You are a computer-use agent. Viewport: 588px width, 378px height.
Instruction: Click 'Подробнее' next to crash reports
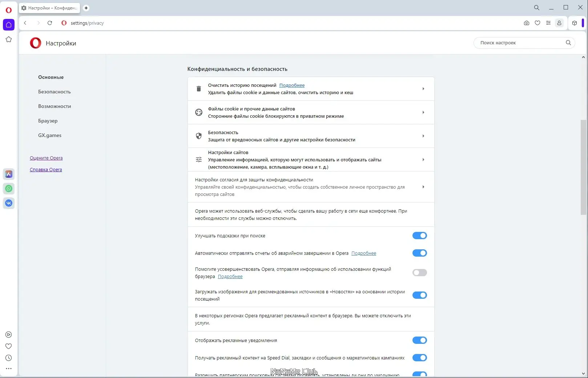click(364, 253)
